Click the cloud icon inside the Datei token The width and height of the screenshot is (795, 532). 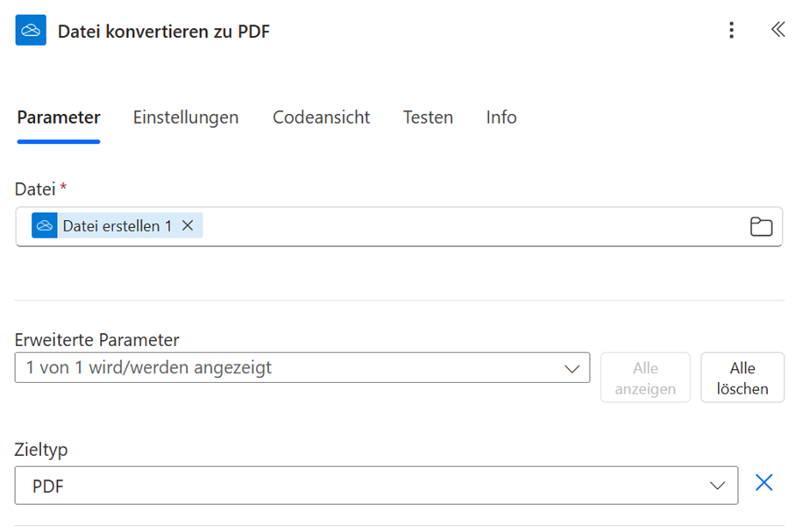click(x=45, y=226)
